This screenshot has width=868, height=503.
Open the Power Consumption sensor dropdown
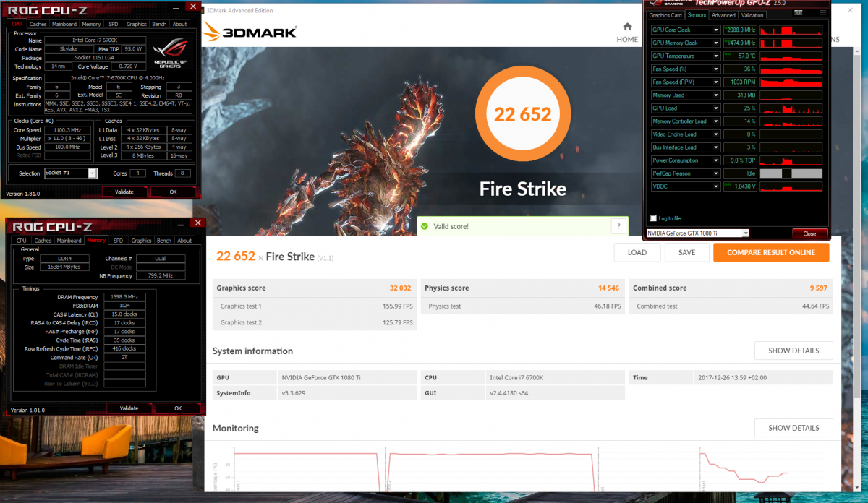click(717, 160)
